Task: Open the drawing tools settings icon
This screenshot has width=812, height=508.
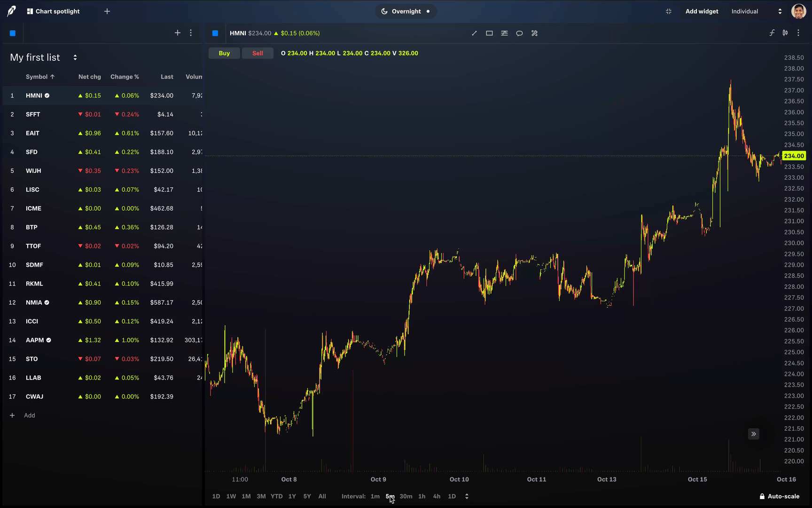Action: tap(534, 33)
